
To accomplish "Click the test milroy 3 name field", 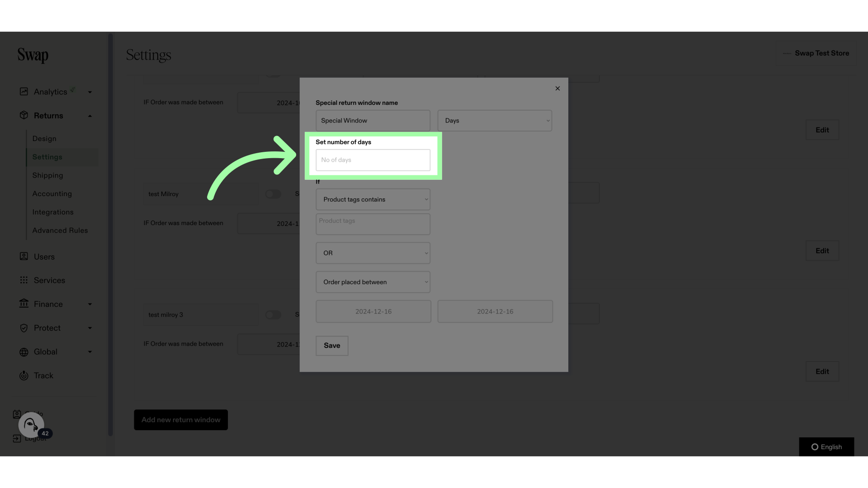I will point(201,315).
